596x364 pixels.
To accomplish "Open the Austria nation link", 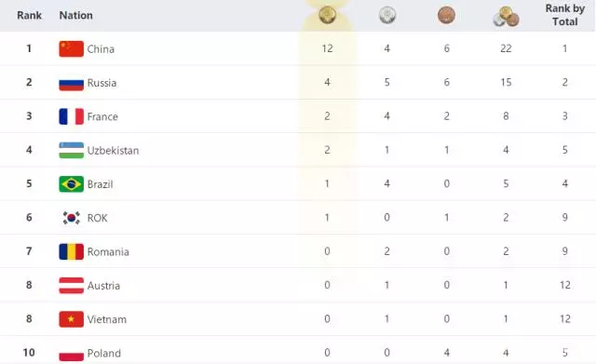I will click(x=103, y=286).
